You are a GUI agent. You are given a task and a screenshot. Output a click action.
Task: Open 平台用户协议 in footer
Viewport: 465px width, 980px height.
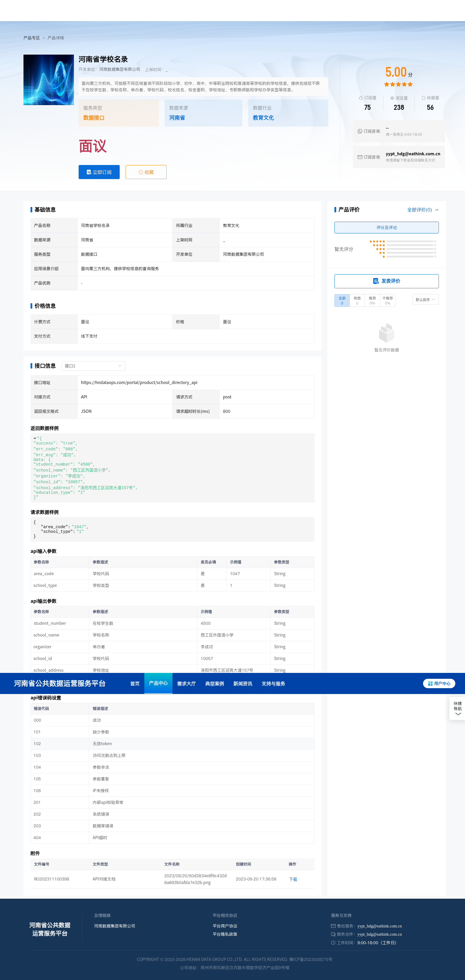225,926
